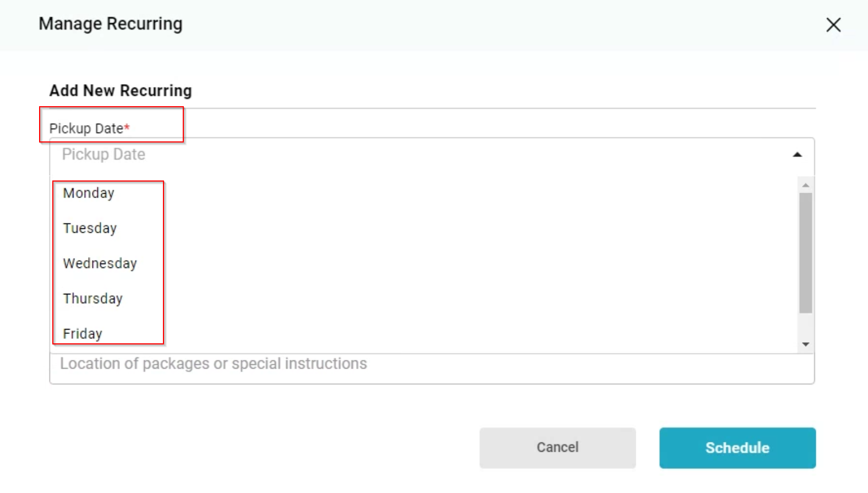
Task: Click the Schedule button
Action: click(737, 448)
